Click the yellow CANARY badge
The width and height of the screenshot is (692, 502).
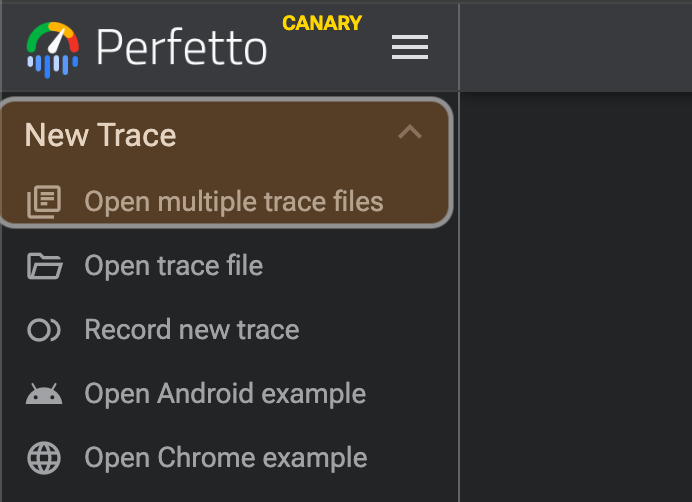[x=322, y=23]
